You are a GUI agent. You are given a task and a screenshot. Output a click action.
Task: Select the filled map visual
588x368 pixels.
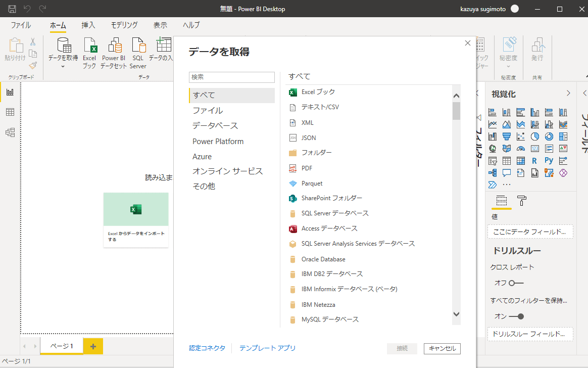507,149
